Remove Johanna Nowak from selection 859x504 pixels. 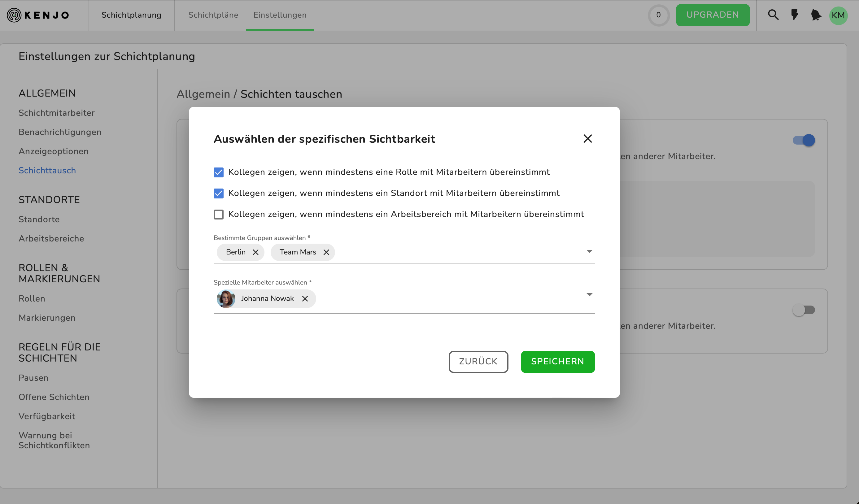305,298
